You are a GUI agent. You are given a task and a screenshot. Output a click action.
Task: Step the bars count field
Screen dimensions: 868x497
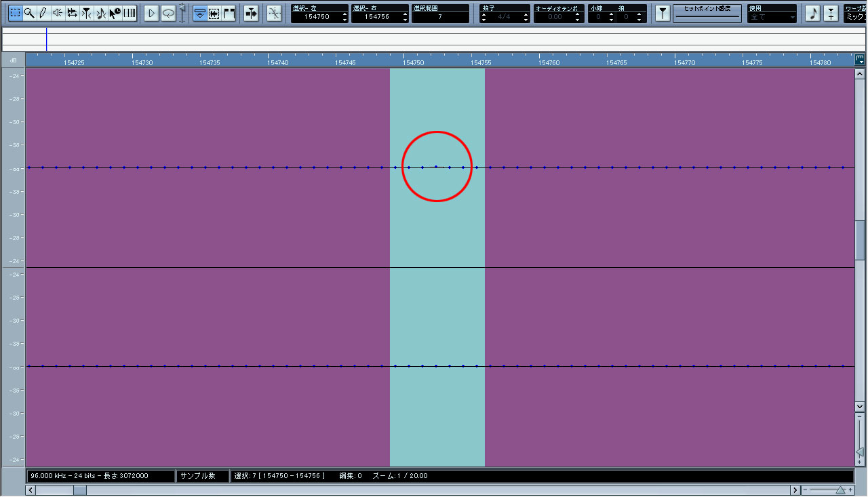click(610, 17)
